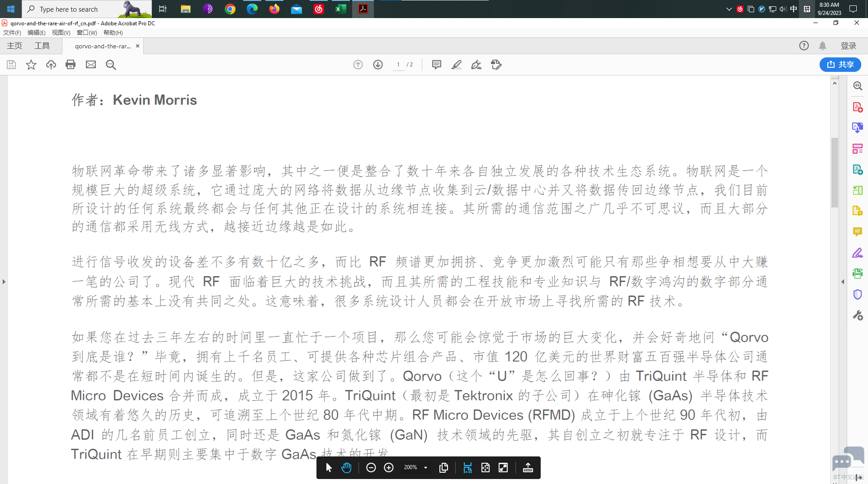Open the purple Fill & Sign tool

coord(858,253)
